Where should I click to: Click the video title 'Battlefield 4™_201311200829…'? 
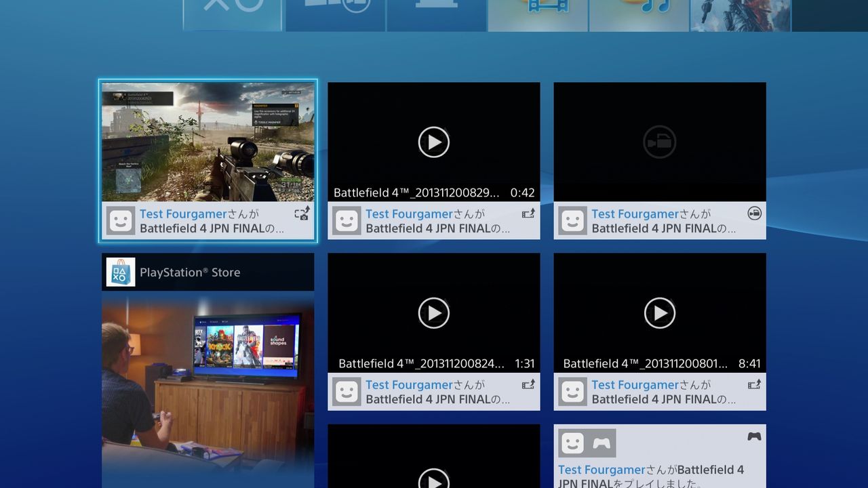pos(416,192)
